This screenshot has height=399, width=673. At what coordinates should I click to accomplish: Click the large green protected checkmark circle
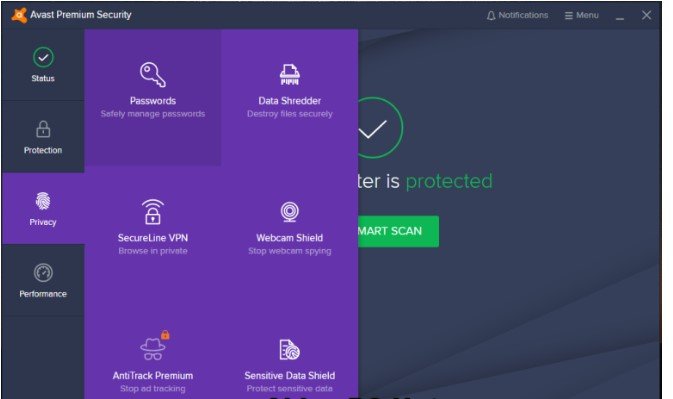pos(380,128)
